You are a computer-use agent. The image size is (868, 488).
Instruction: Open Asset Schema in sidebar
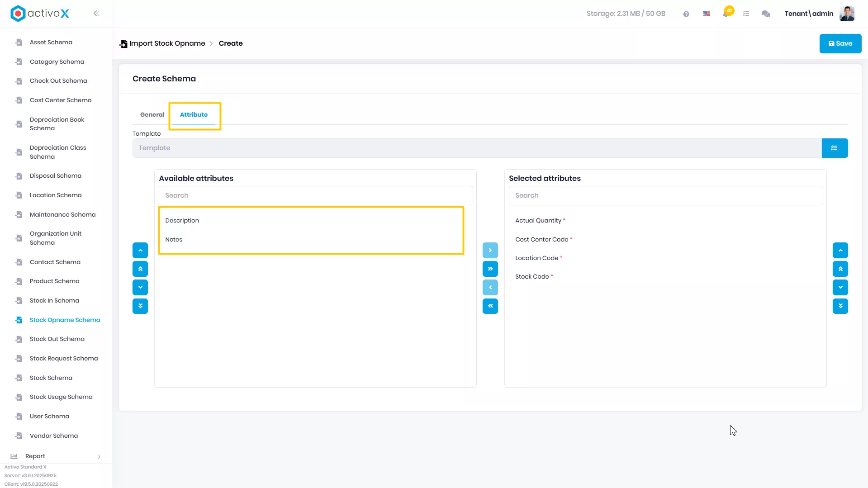click(x=51, y=43)
